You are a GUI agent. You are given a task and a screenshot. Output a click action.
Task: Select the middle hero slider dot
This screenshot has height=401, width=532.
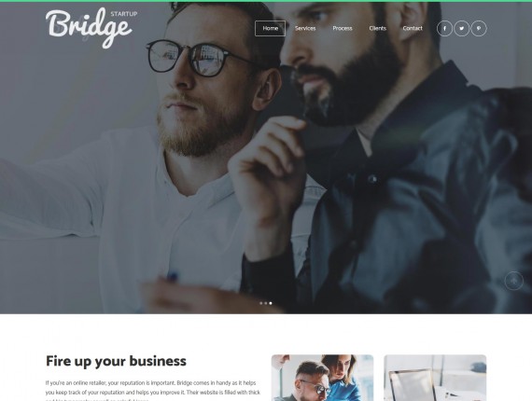(266, 303)
